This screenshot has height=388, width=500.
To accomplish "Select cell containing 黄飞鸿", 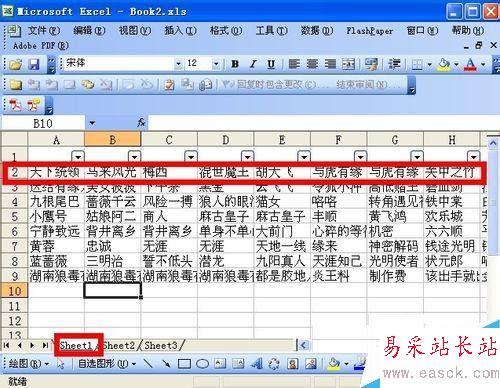I will [395, 217].
